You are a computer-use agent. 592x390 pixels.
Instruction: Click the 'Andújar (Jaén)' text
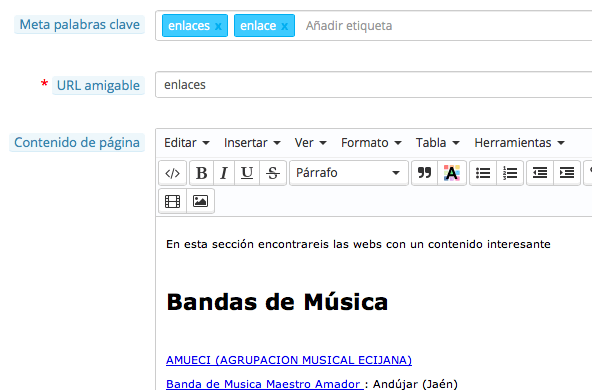[x=415, y=384]
